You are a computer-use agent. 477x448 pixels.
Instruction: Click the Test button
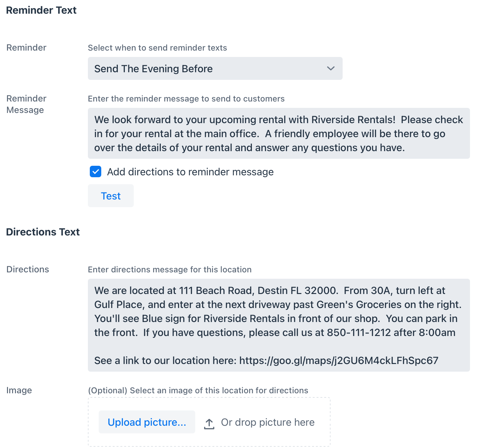111,196
